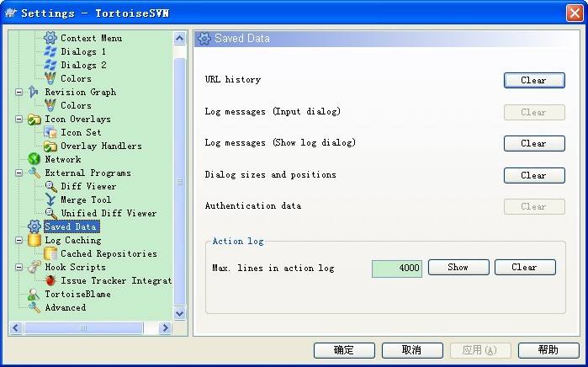Click the Log Caching database icon
This screenshot has width=588, height=367.
[34, 240]
